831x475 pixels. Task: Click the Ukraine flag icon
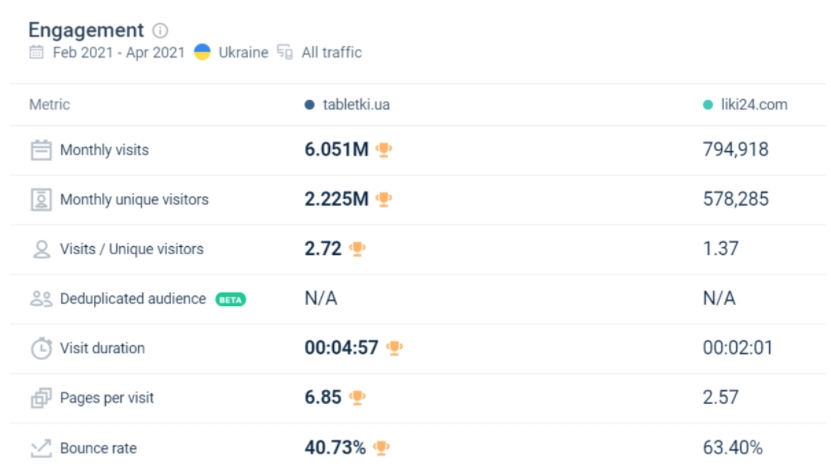click(x=202, y=53)
